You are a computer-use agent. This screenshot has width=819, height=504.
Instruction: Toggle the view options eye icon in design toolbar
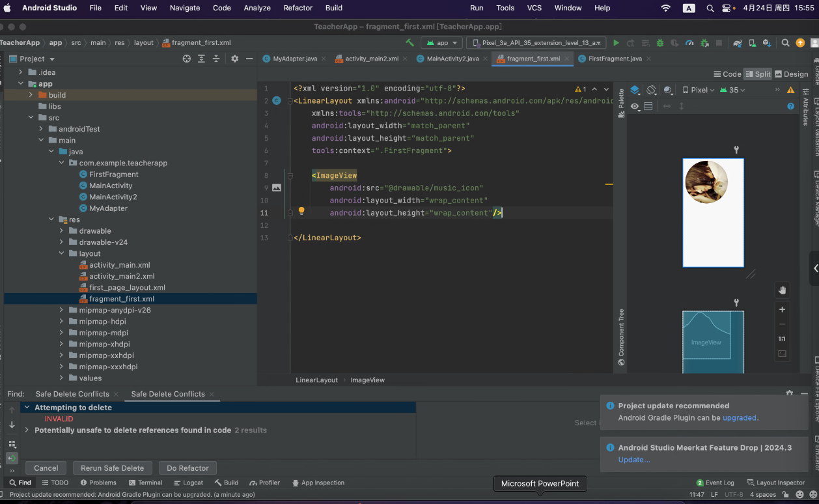coord(635,106)
